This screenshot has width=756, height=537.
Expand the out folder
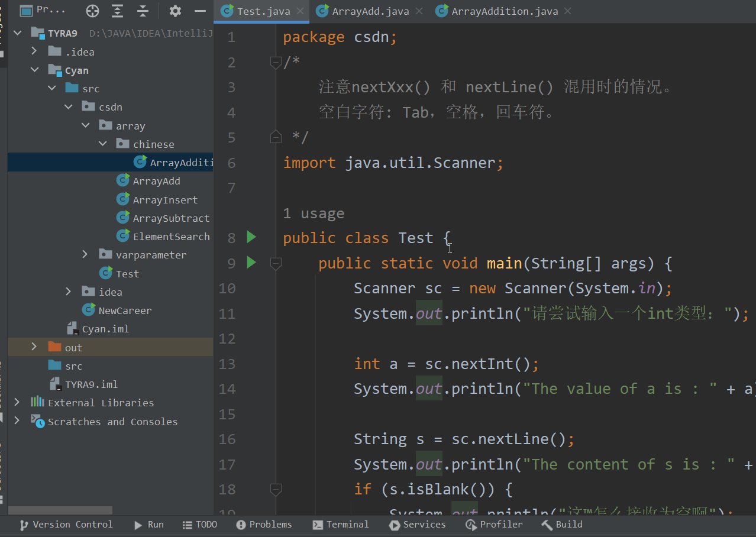pos(34,347)
